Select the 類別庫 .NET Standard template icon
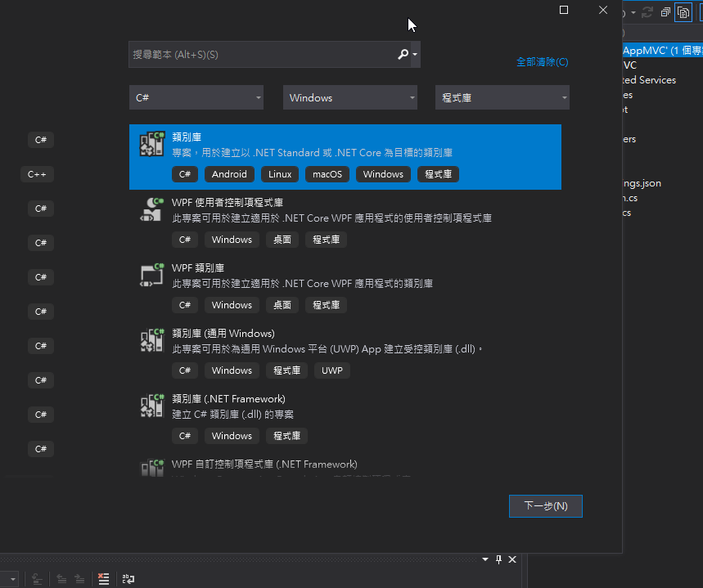 pos(152,144)
